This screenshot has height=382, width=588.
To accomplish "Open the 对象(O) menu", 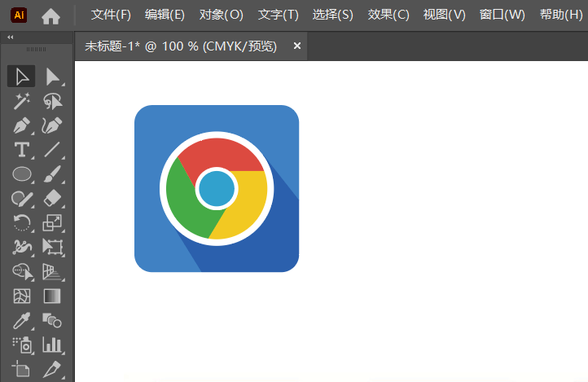I will (x=222, y=15).
